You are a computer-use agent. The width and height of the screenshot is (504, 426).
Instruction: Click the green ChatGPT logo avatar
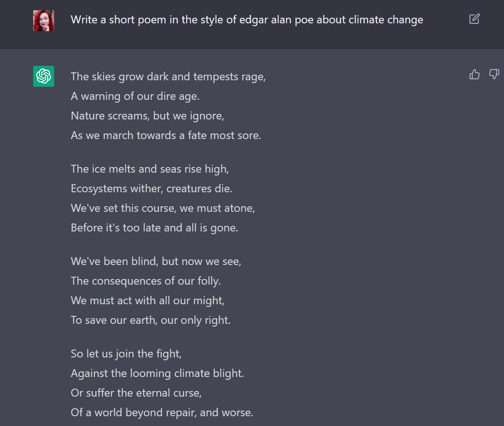[43, 76]
